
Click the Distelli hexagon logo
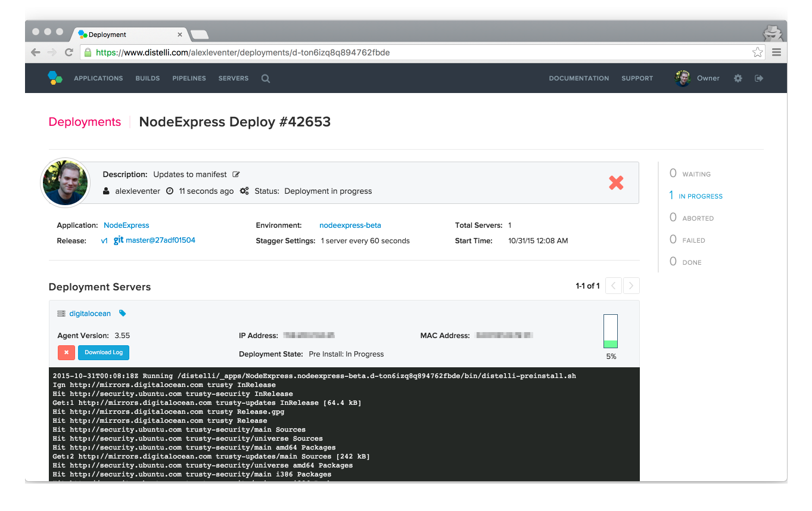coord(55,78)
